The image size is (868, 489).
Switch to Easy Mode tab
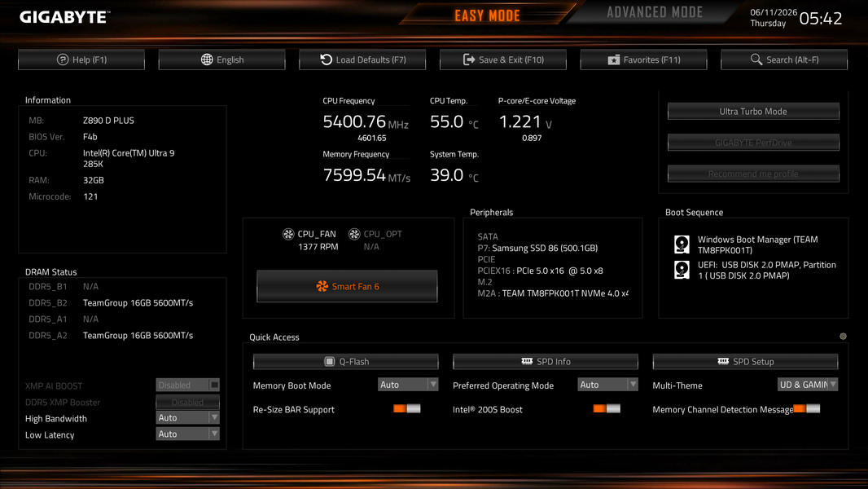[487, 15]
